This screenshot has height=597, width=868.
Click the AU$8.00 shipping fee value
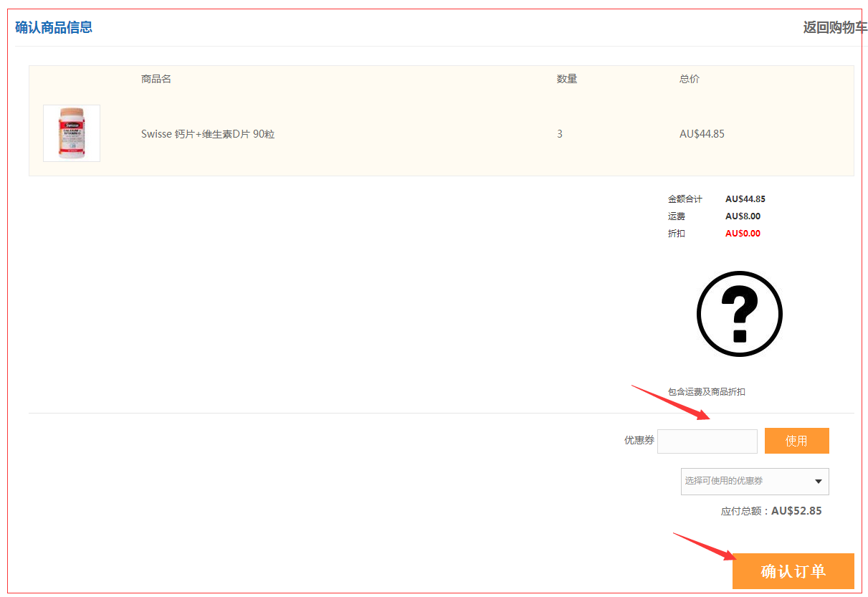[743, 216]
